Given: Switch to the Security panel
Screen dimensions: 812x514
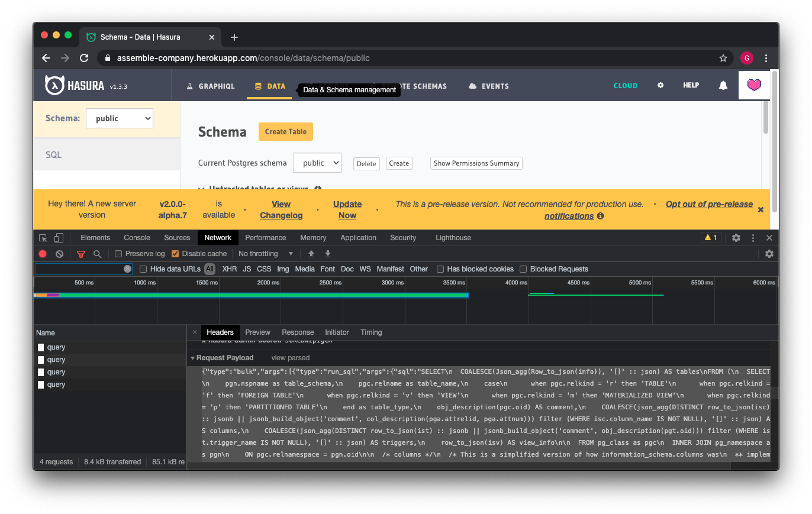Looking at the screenshot, I should 403,238.
